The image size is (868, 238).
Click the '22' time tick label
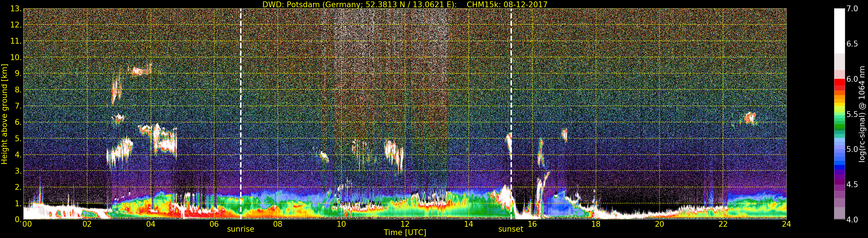pos(723,224)
